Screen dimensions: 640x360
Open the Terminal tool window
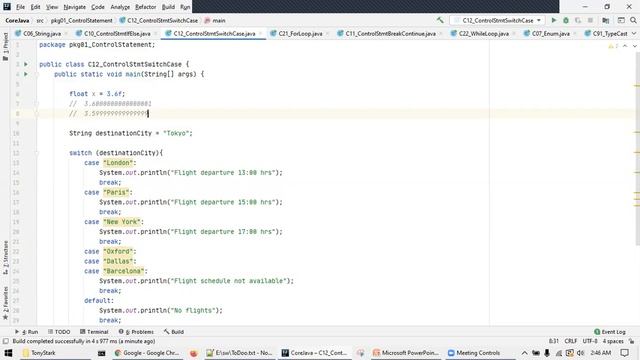94,332
